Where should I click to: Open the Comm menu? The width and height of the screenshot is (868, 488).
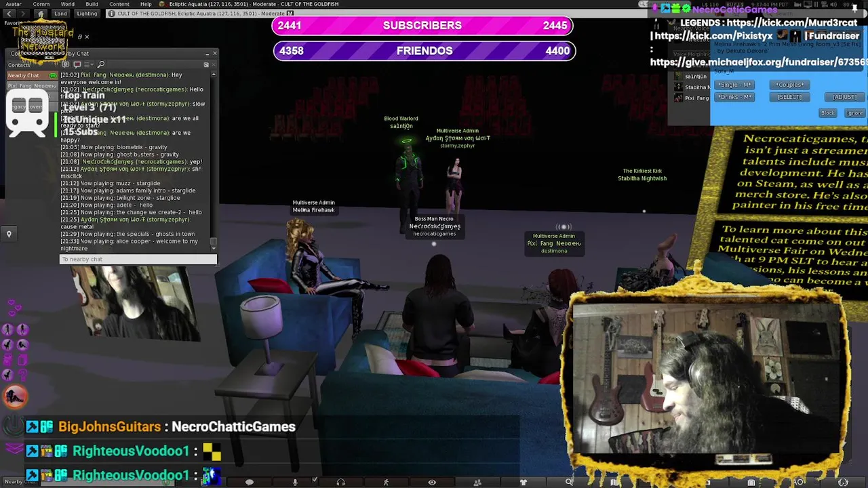(x=41, y=4)
